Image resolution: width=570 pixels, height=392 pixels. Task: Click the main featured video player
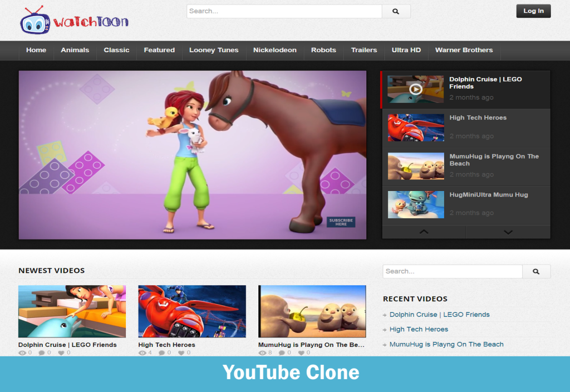pyautogui.click(x=192, y=155)
